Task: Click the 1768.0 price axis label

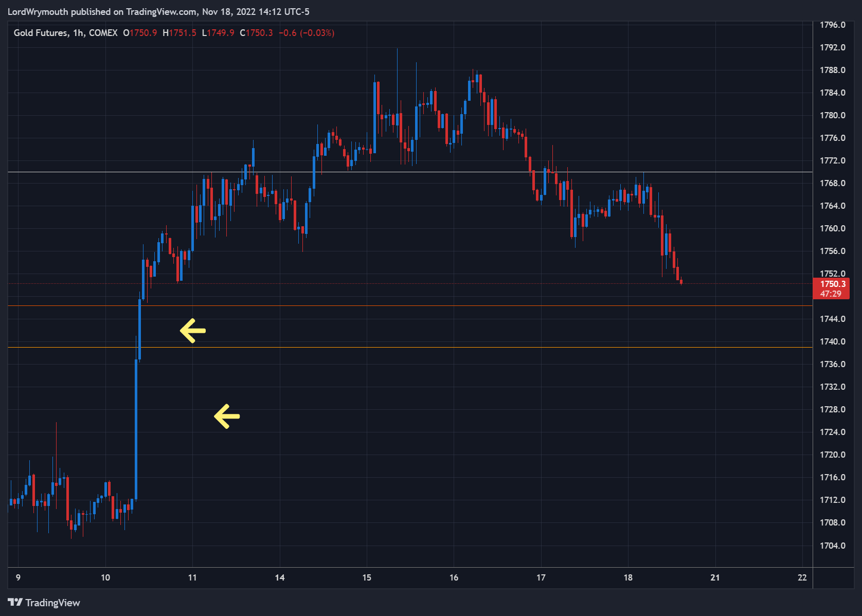Action: (832, 183)
